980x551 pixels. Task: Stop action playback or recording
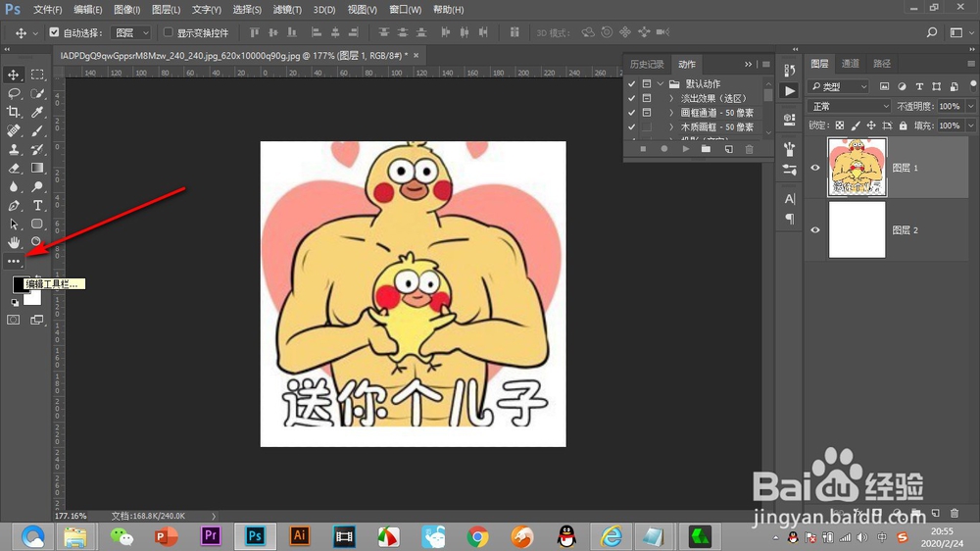pos(643,149)
